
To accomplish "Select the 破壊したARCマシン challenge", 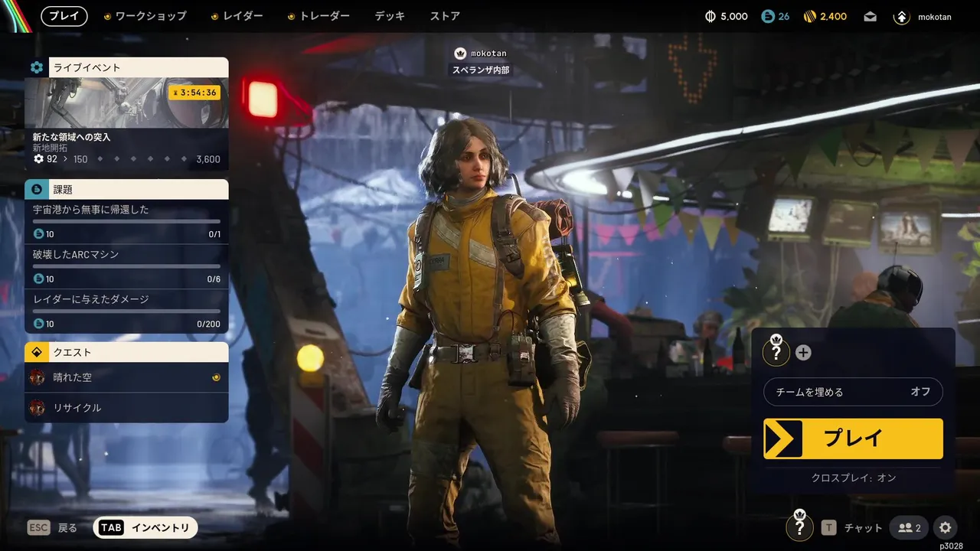I will point(126,267).
